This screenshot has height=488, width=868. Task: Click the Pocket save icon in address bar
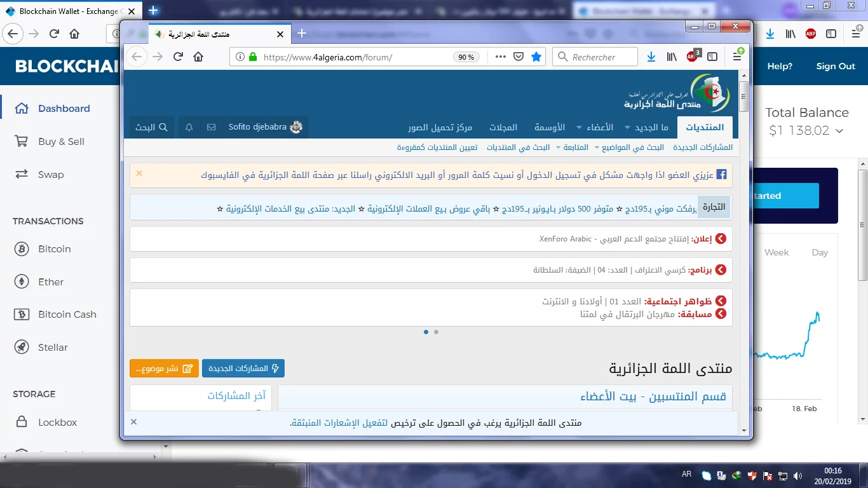[519, 57]
